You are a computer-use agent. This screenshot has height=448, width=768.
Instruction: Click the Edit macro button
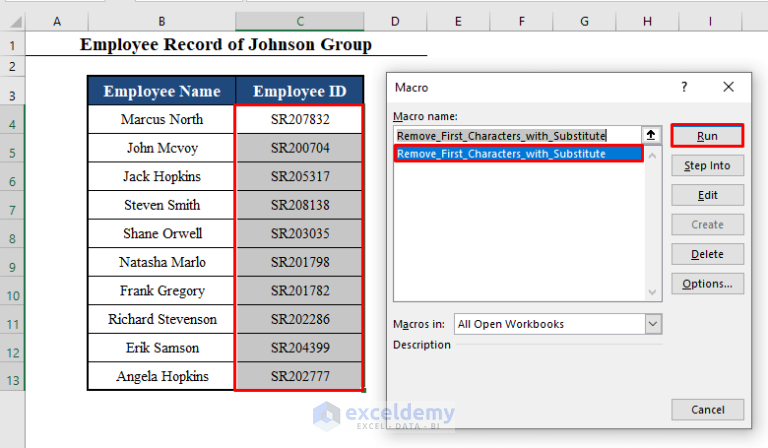click(707, 195)
